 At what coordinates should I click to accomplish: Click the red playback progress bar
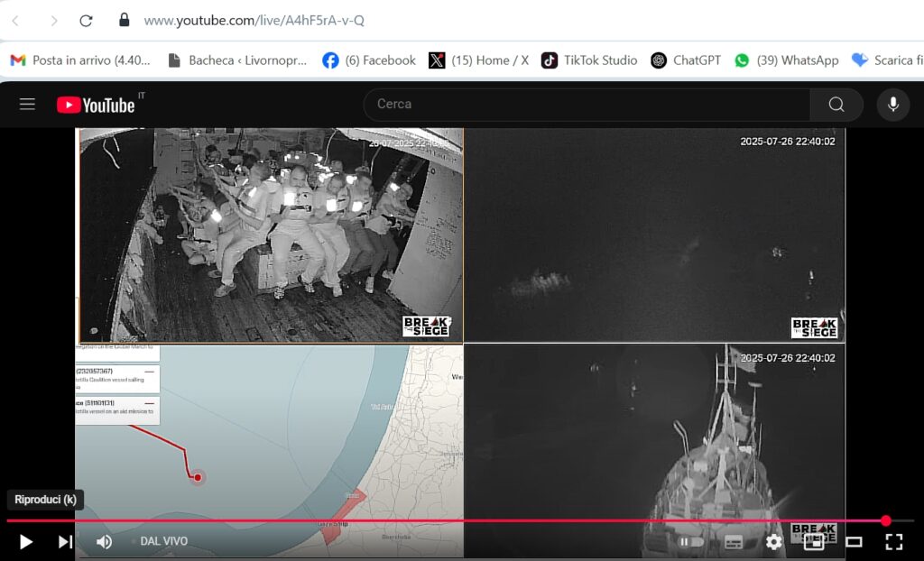tap(451, 520)
